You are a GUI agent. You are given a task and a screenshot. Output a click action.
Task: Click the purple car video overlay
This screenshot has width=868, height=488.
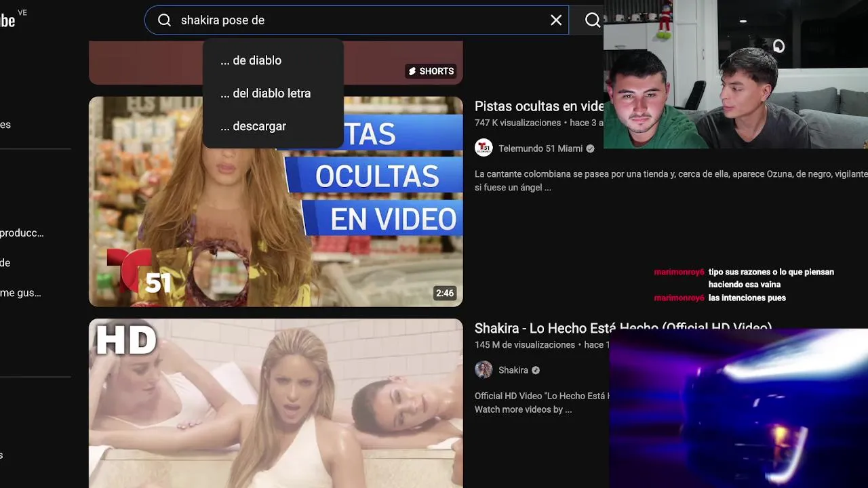click(x=738, y=408)
